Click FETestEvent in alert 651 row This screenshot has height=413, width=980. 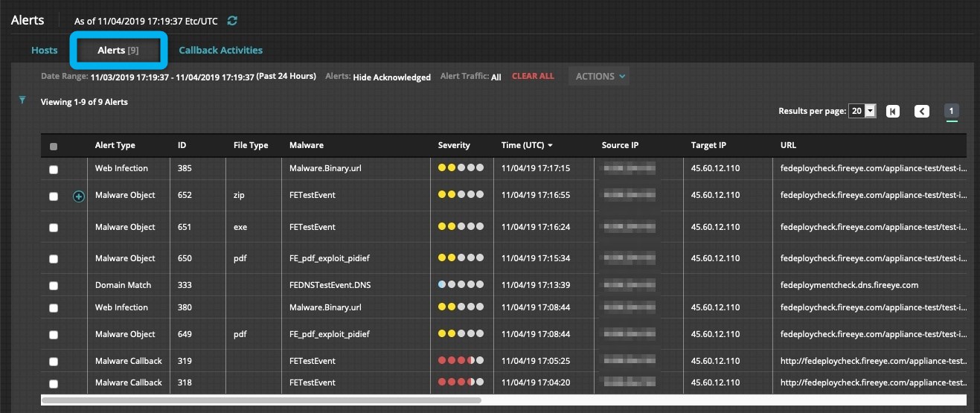pyautogui.click(x=313, y=227)
